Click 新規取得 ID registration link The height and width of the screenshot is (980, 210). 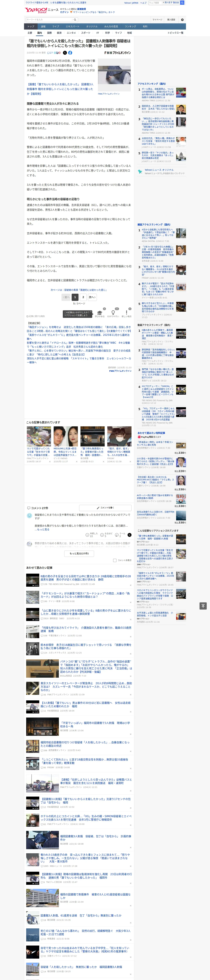pyautogui.click(x=82, y=9)
